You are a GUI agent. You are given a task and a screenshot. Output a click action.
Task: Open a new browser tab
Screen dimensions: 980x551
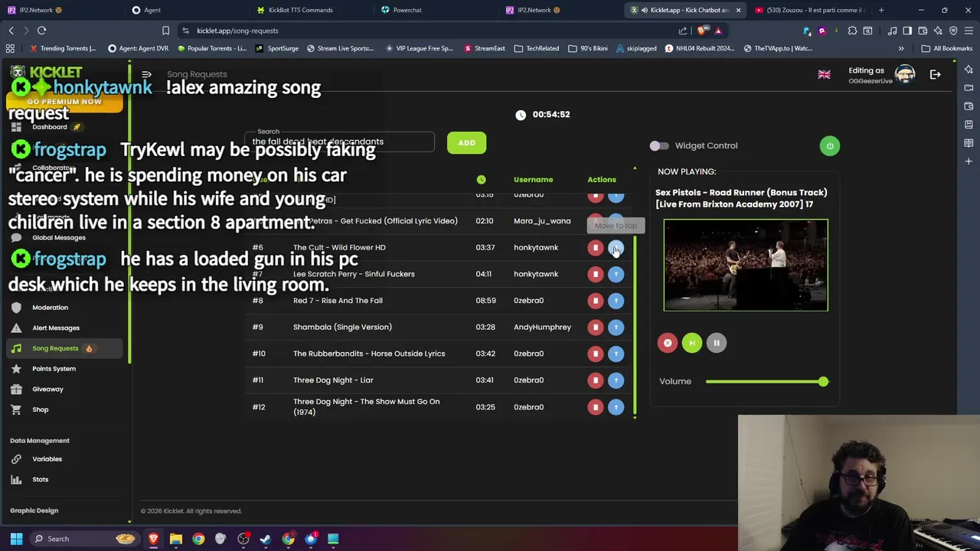(x=881, y=10)
